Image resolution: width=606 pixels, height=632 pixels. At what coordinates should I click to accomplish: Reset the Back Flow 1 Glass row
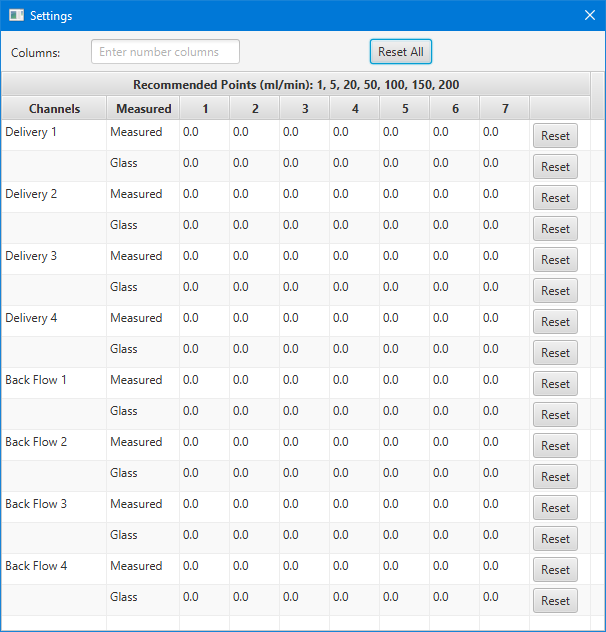555,415
